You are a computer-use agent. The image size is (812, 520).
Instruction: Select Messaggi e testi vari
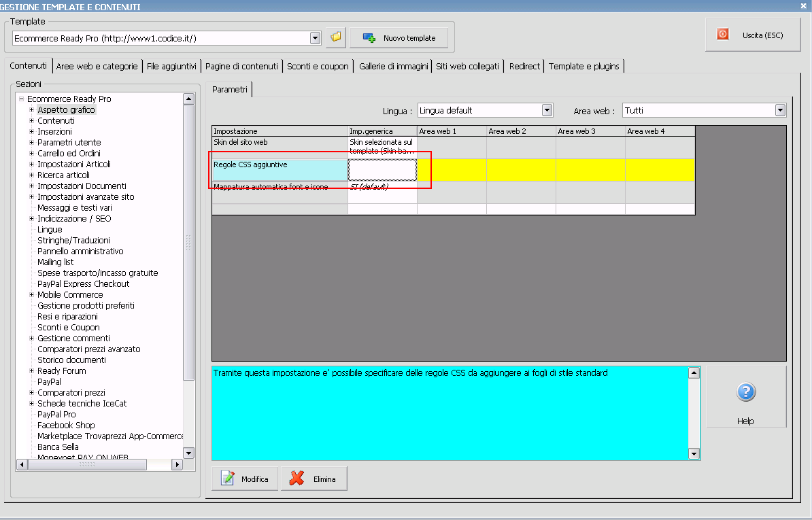75,207
